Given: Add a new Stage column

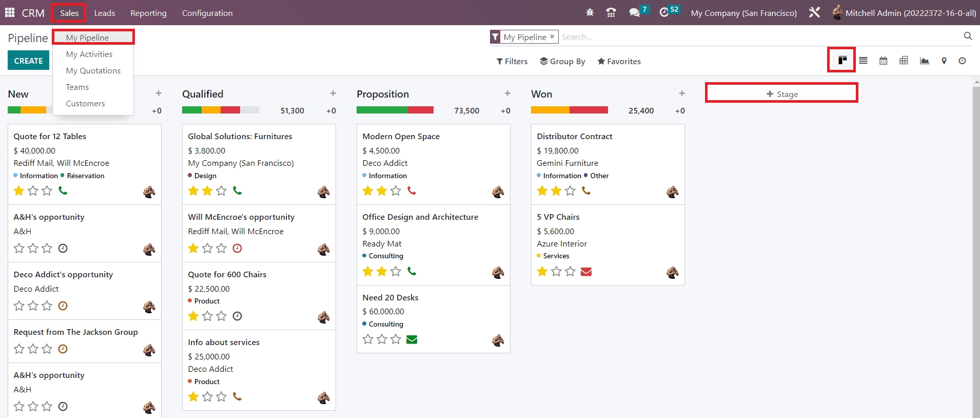Looking at the screenshot, I should click(781, 94).
